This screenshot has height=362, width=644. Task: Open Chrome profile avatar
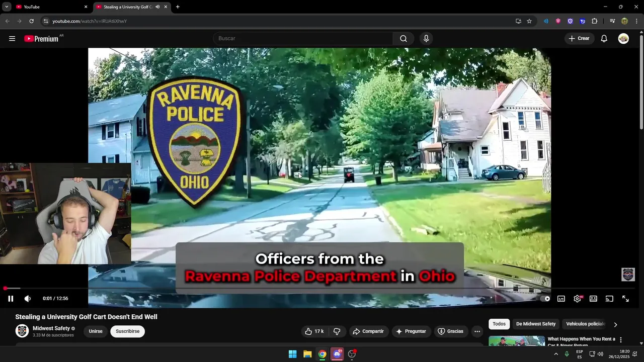(624, 21)
